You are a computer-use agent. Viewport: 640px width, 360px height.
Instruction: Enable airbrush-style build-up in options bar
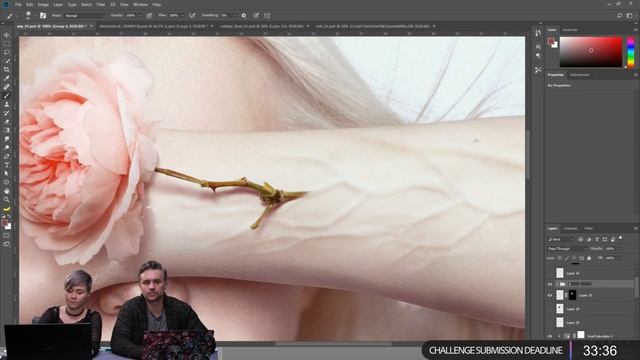[192, 16]
